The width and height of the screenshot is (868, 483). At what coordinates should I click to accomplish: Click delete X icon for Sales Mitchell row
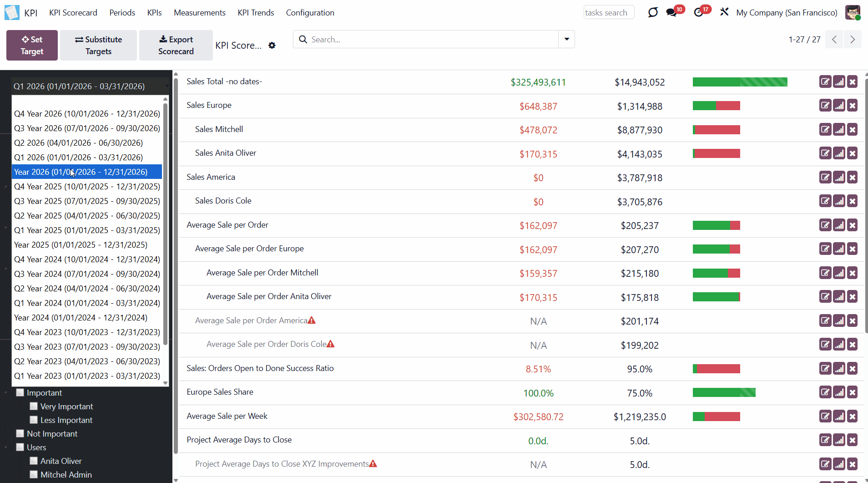click(853, 130)
